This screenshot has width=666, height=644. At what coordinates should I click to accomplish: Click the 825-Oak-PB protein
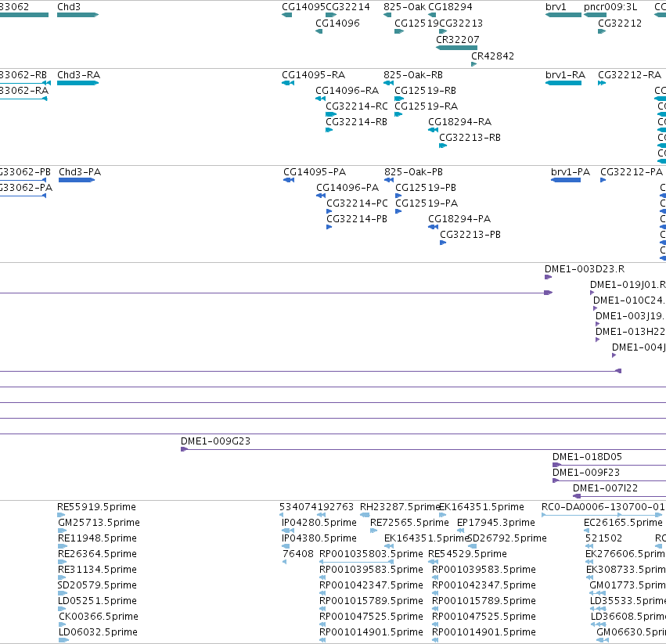pos(389,180)
